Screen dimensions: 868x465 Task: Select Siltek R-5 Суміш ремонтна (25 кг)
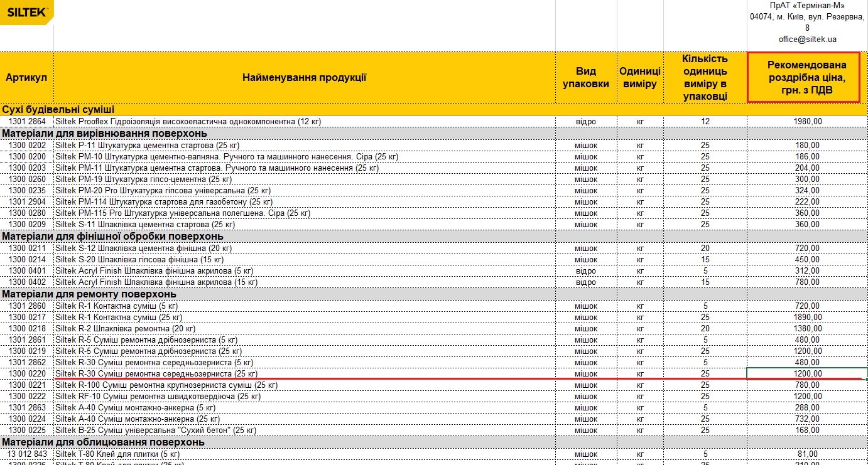point(305,351)
